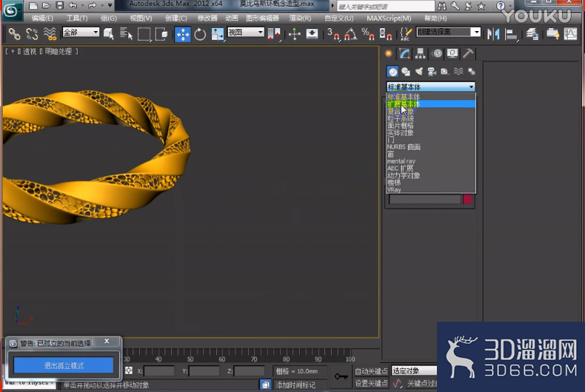
Task: Open the Select by Name list
Action: pos(126,34)
